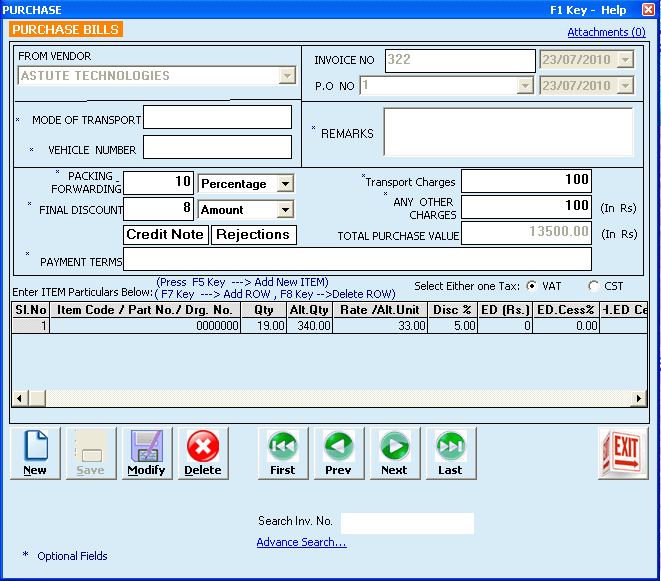Click the red EXIT door icon
This screenshot has height=581, width=661.
pyautogui.click(x=624, y=453)
